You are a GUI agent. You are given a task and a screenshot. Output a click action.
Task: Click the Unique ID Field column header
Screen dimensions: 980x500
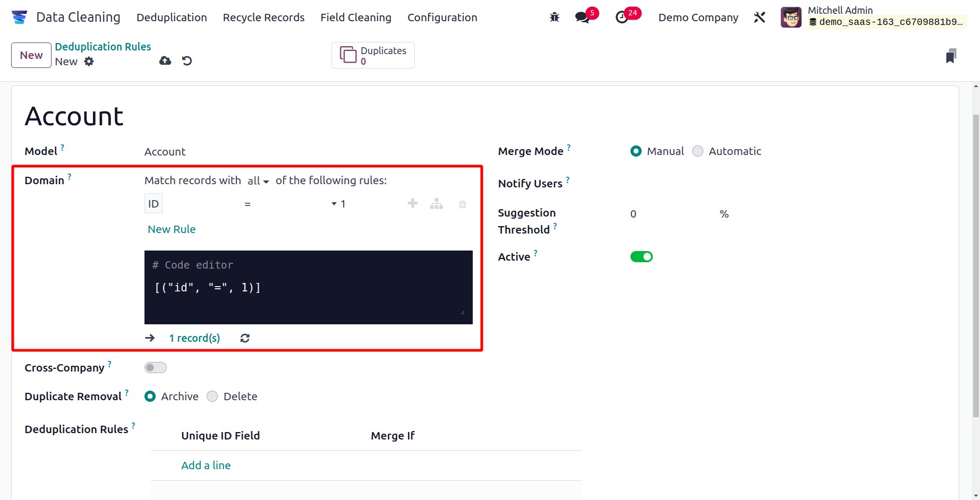pos(220,436)
